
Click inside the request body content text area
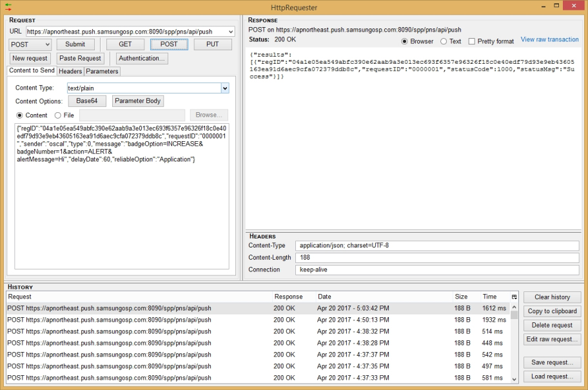pos(121,213)
